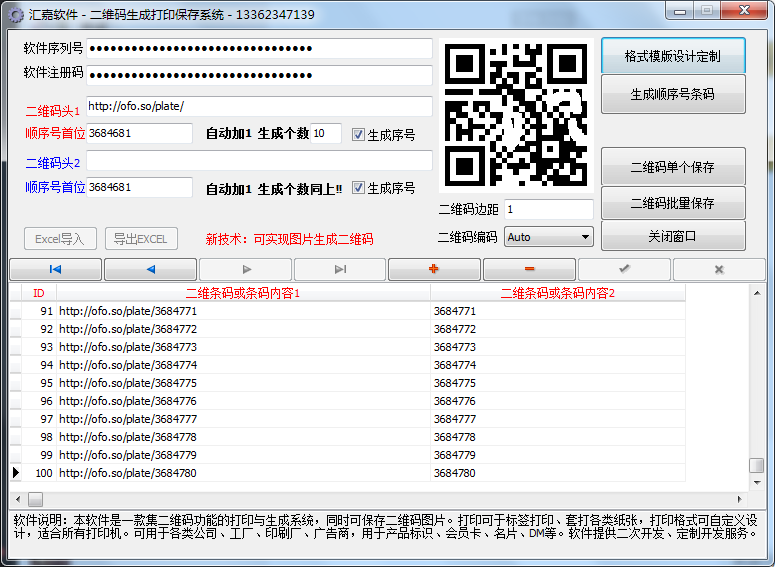Viewport: 775px width, 567px height.
Task: Click the 二维码头1 URL field
Action: click(259, 106)
